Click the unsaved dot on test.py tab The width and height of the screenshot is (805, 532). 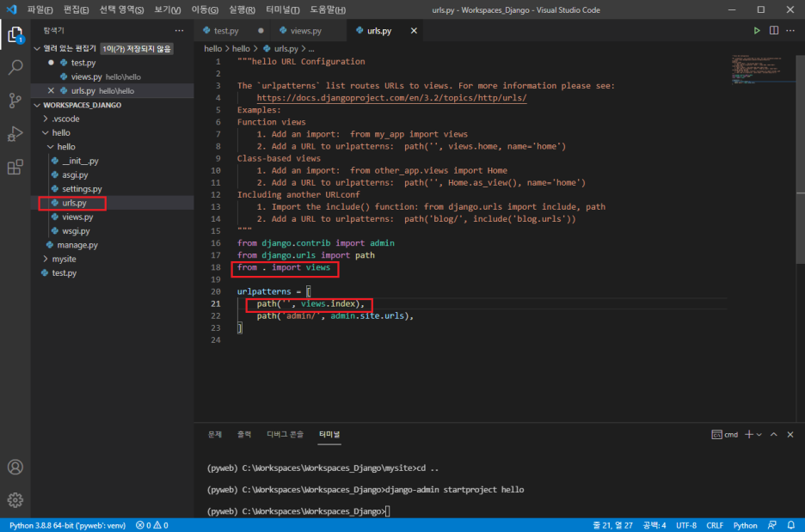point(261,31)
